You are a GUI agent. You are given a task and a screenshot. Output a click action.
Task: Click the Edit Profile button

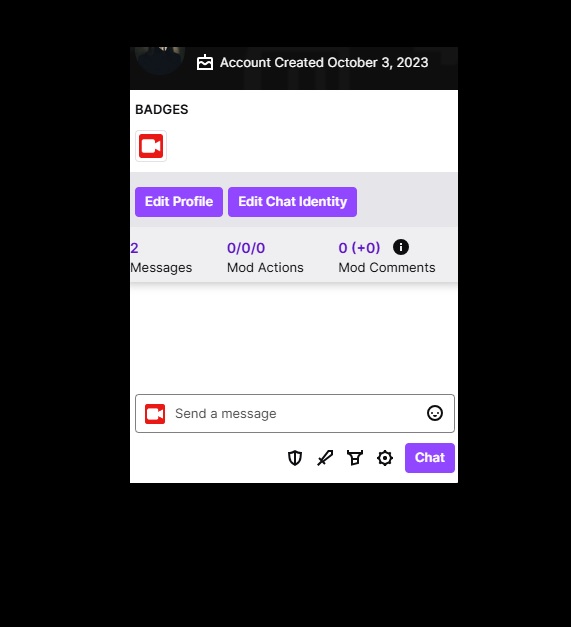[179, 202]
